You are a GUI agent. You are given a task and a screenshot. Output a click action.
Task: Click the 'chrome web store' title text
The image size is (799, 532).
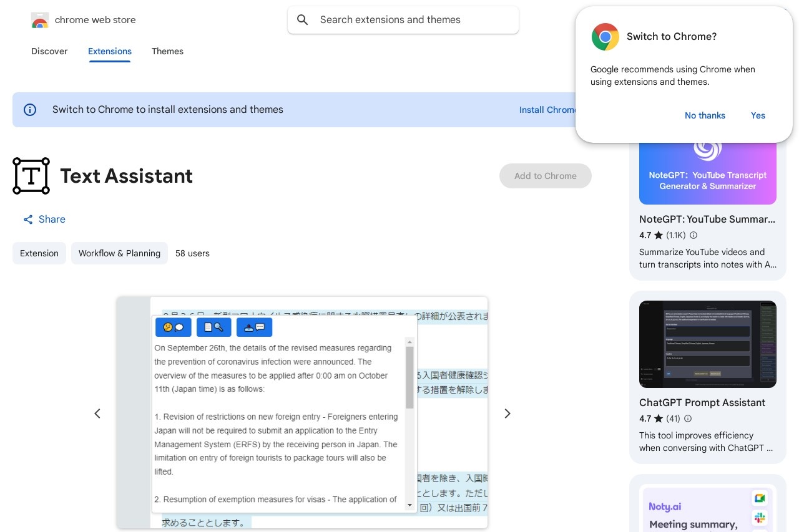tap(95, 20)
